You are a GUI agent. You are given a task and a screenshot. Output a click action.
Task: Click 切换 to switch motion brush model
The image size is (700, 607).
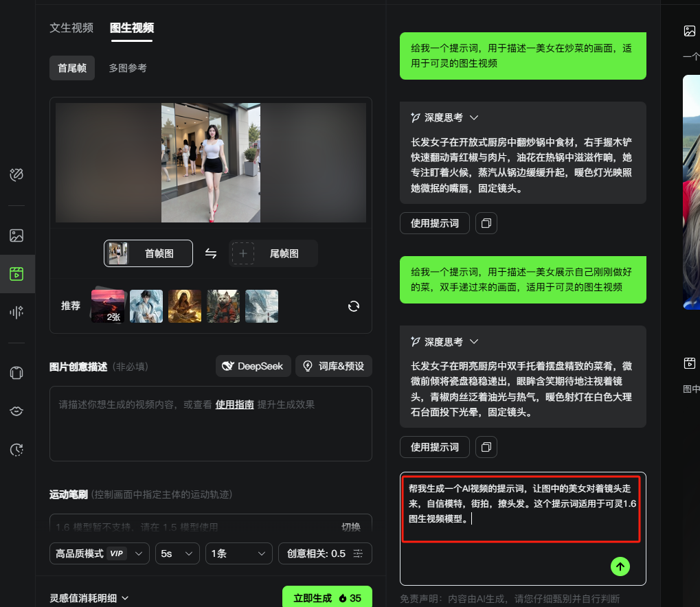(x=351, y=527)
